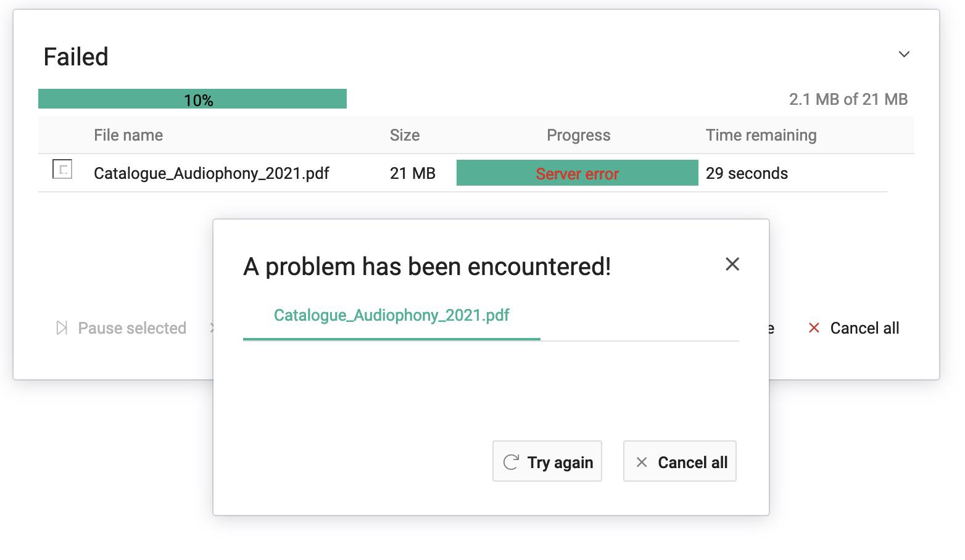Click the refresh icon on Try again
965x560 pixels.
pyautogui.click(x=511, y=462)
